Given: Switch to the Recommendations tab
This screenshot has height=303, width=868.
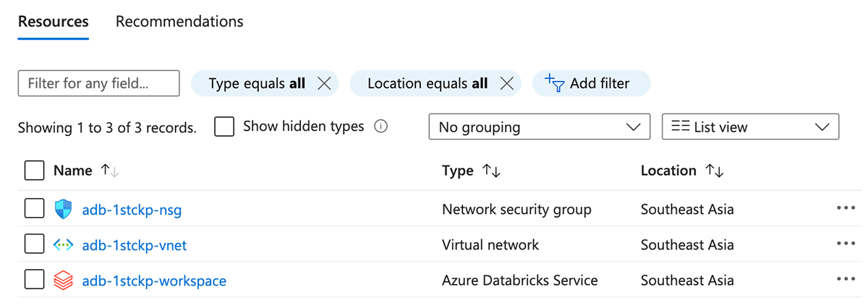Looking at the screenshot, I should (x=179, y=22).
